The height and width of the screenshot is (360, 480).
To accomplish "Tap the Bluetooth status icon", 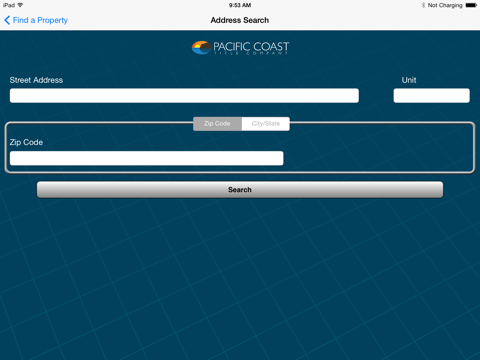I will click(x=423, y=5).
